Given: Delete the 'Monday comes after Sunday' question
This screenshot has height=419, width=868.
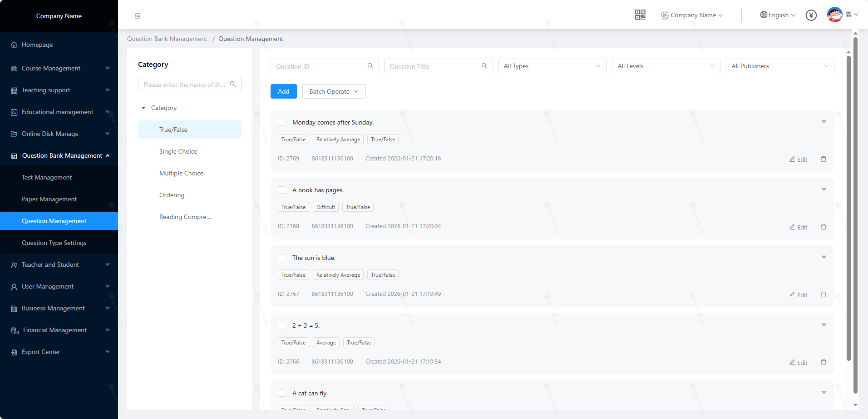Looking at the screenshot, I should tap(823, 160).
